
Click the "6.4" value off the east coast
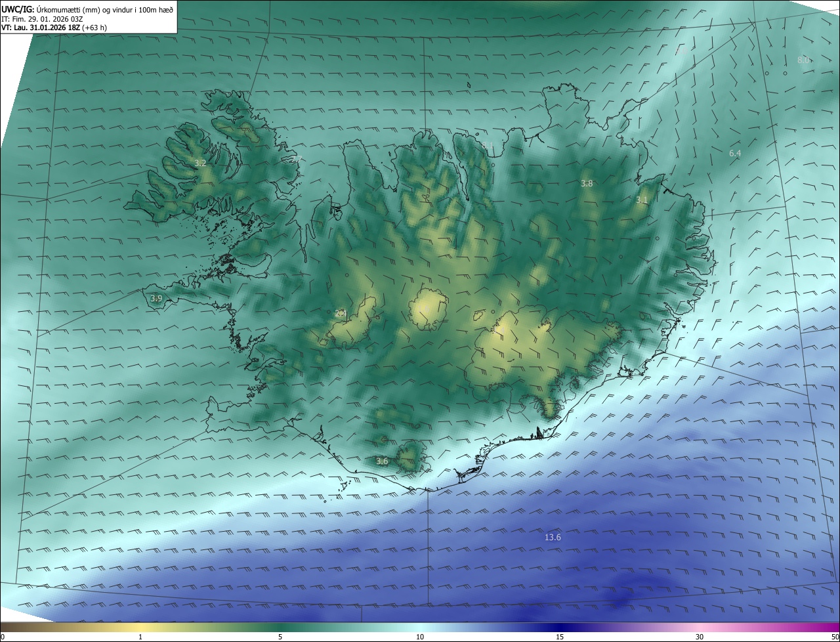735,154
